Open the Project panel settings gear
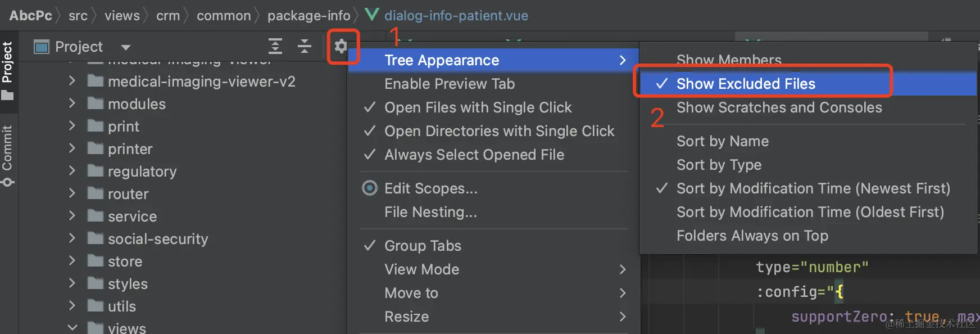 point(342,47)
